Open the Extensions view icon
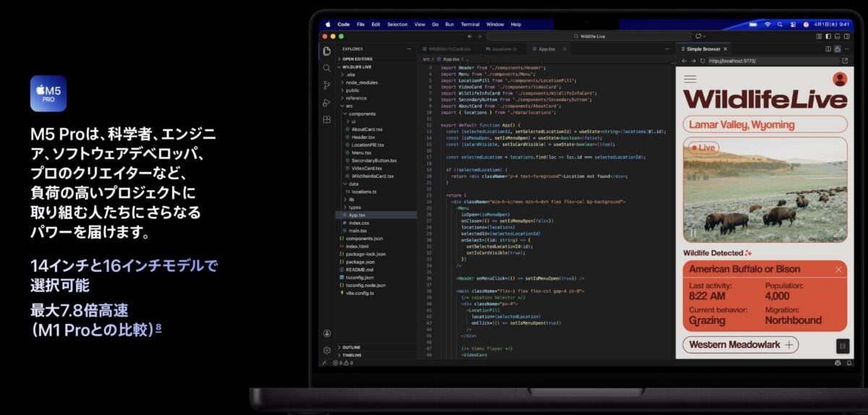Viewport: 868px width, 415px height. coord(327,119)
